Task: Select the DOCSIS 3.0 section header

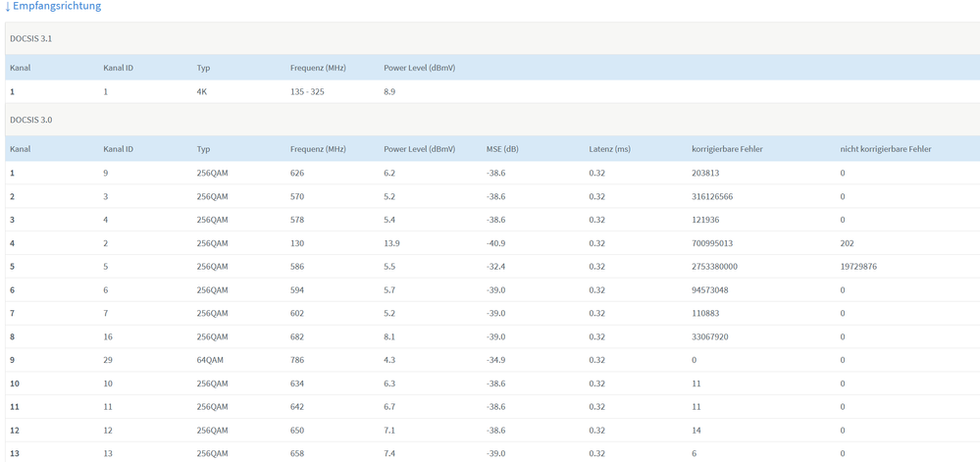Action: coord(30,120)
